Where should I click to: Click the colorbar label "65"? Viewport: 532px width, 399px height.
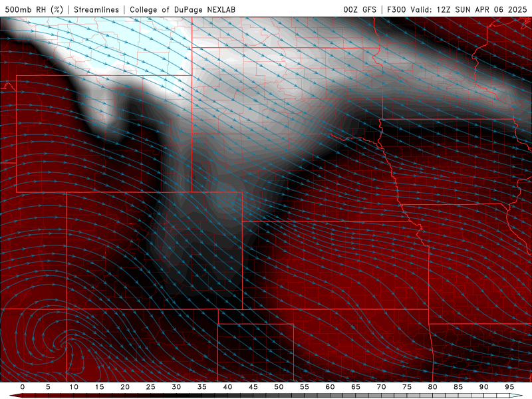point(356,387)
